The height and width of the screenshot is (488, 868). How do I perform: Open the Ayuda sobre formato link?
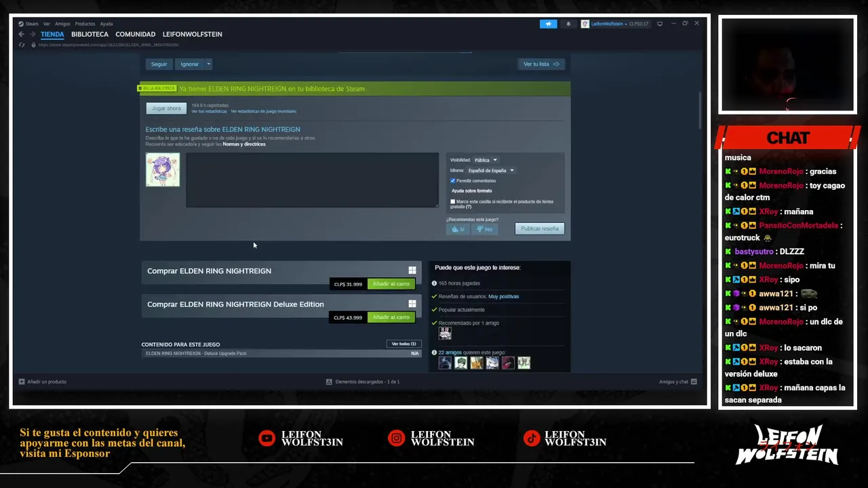pyautogui.click(x=472, y=191)
